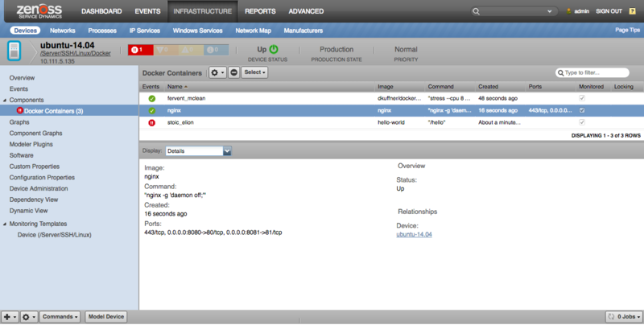Open the DASHBOARD menu

tap(101, 11)
